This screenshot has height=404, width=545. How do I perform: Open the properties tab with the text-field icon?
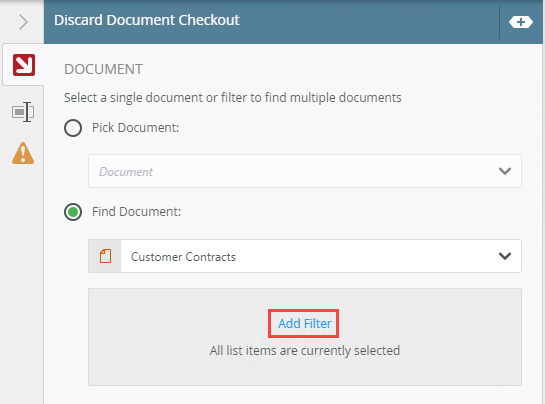click(23, 112)
